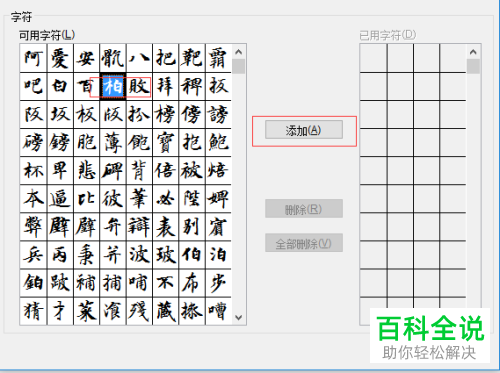The image size is (500, 373).
Task: Click the greyed-out 全部删除(V) button
Action: coord(304,243)
